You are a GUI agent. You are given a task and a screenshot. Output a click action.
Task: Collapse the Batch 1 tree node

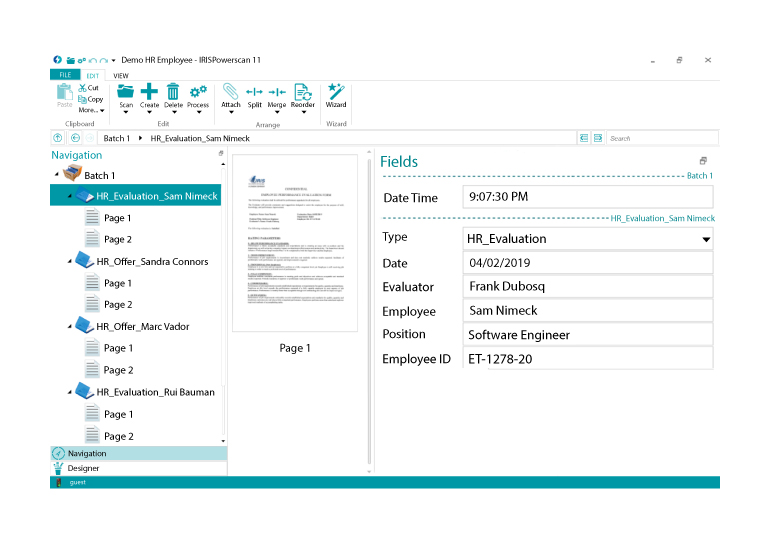point(57,176)
